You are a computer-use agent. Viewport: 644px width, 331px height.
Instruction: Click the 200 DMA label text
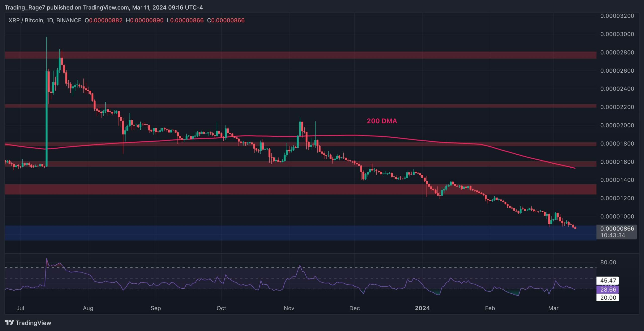(382, 121)
